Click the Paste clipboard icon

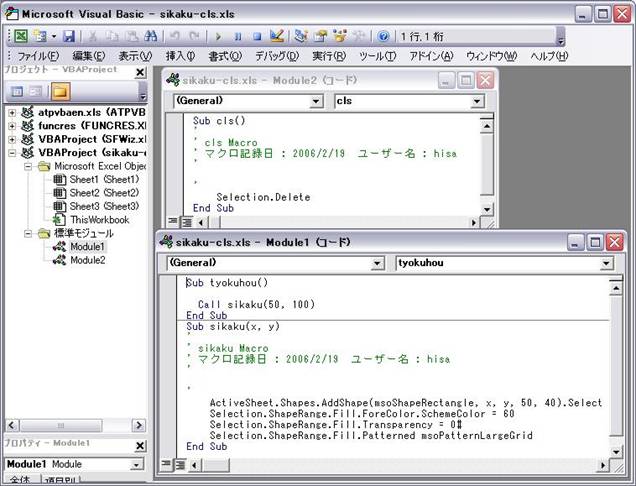coord(131,37)
